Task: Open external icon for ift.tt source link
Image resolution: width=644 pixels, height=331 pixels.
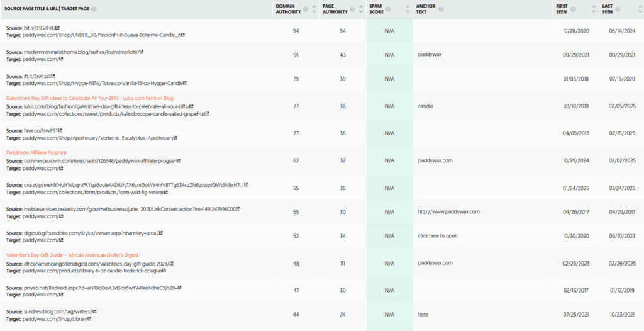Action: [53, 76]
